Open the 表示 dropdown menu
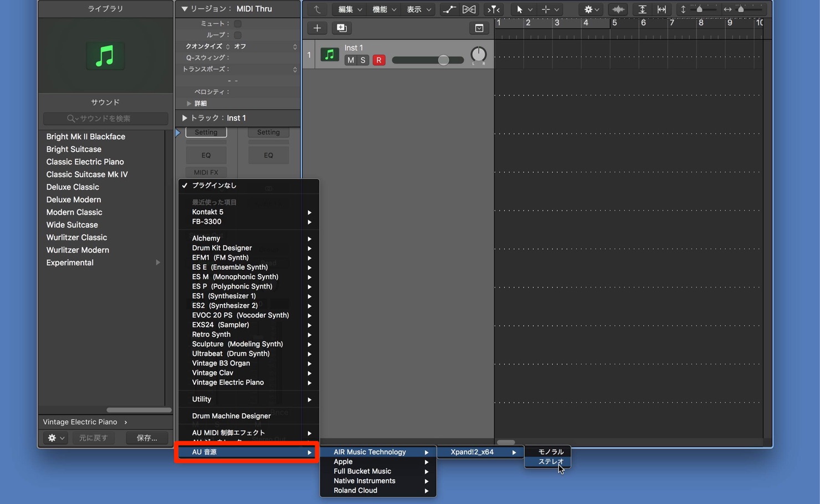 pyautogui.click(x=419, y=9)
